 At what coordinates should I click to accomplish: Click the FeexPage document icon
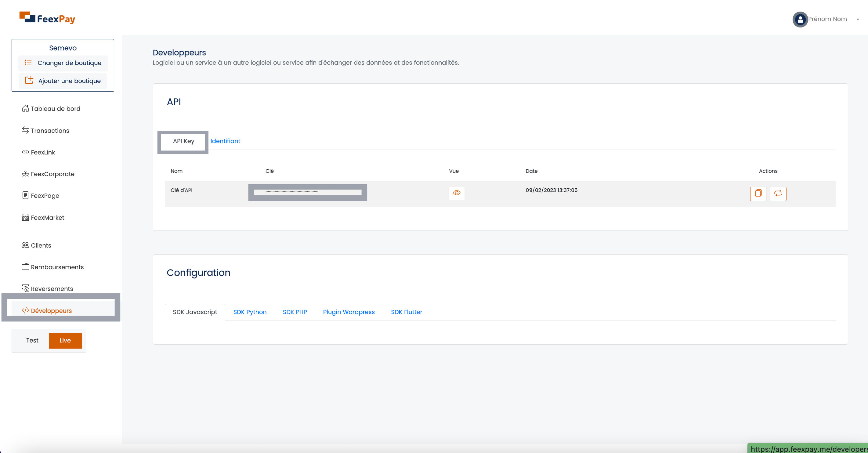point(25,195)
